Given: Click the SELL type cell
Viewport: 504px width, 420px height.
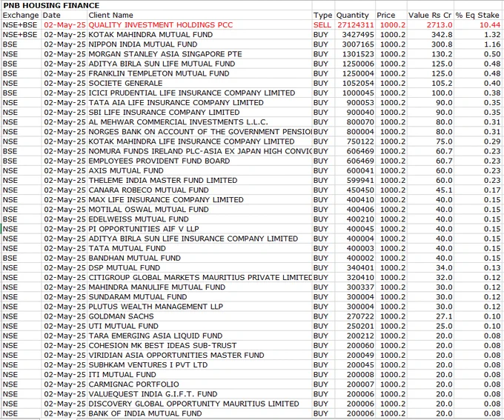Looking at the screenshot, I should pos(322,24).
